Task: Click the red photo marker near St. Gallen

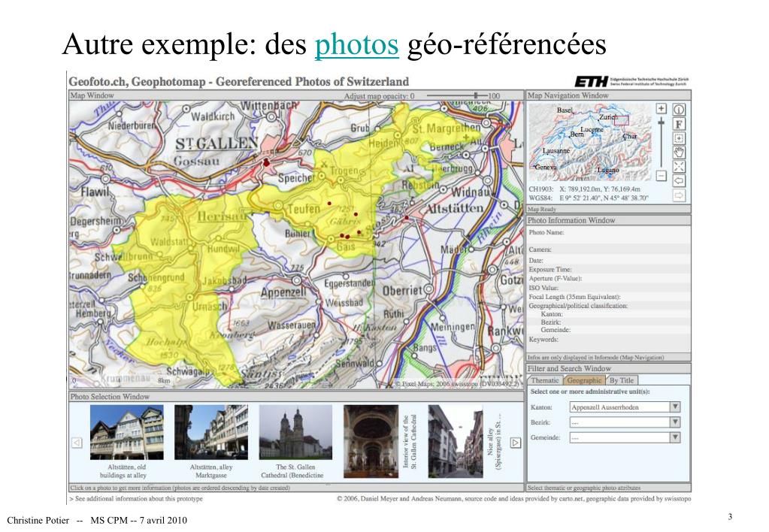Action: point(266,162)
